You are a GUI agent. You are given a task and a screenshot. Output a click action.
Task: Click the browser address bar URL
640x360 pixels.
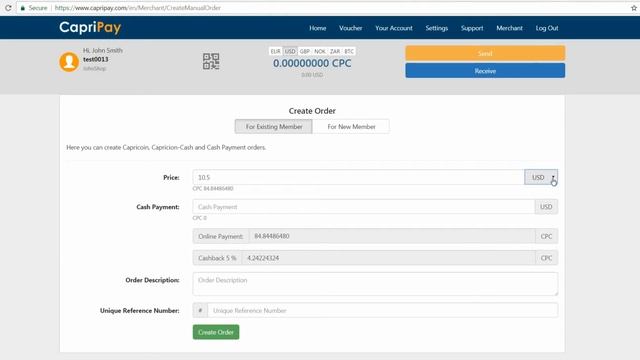pyautogui.click(x=138, y=8)
